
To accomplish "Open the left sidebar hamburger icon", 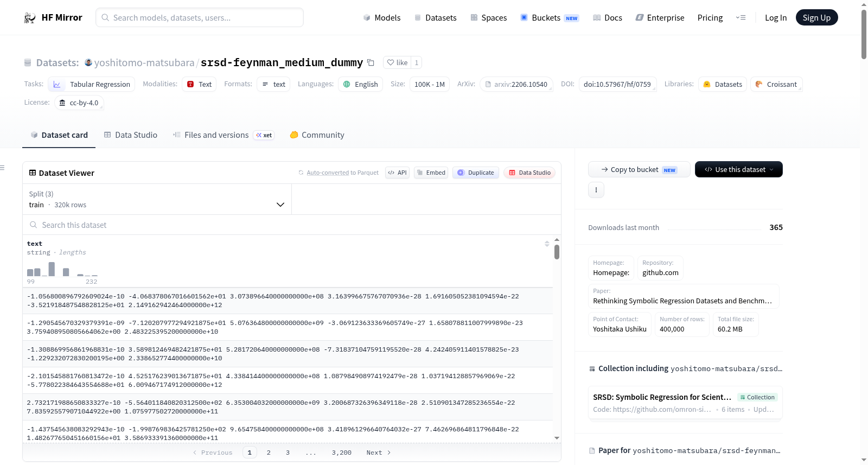I will [3, 168].
